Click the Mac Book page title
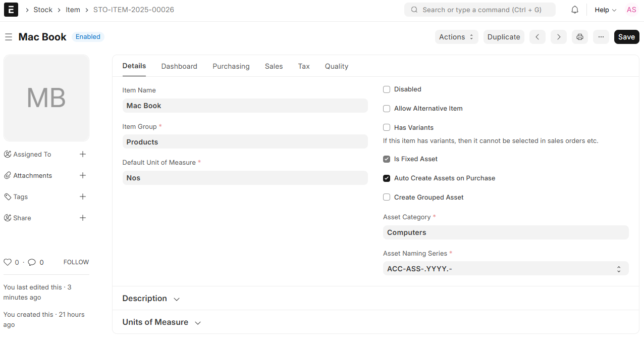Image resolution: width=644 pixels, height=340 pixels. 42,37
